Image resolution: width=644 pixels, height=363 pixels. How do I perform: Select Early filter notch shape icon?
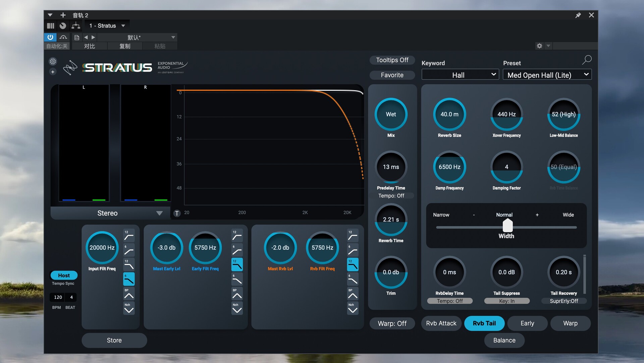[237, 308]
